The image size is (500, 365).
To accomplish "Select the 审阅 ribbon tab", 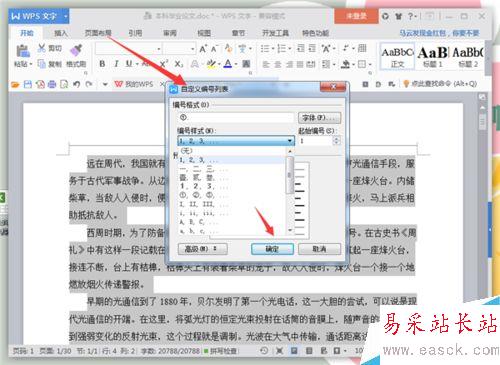I will [x=170, y=33].
